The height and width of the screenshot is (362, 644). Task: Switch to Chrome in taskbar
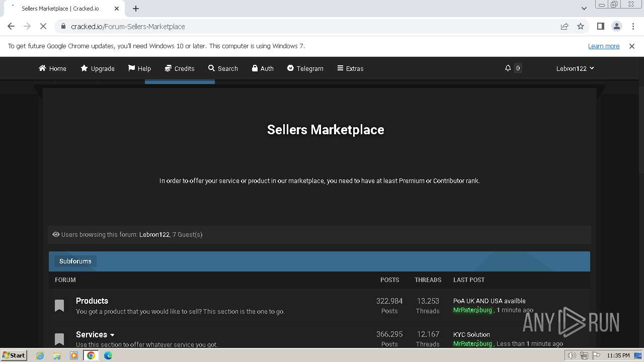91,355
